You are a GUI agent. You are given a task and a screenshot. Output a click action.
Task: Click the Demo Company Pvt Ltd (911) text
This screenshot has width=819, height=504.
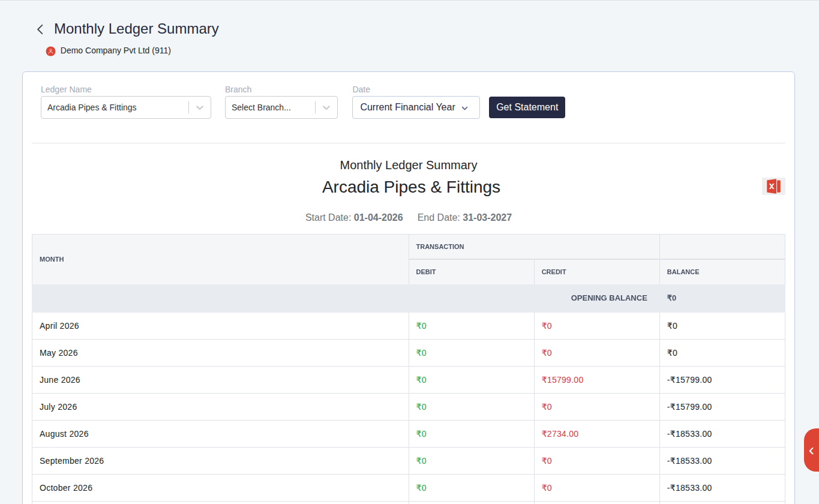click(116, 51)
